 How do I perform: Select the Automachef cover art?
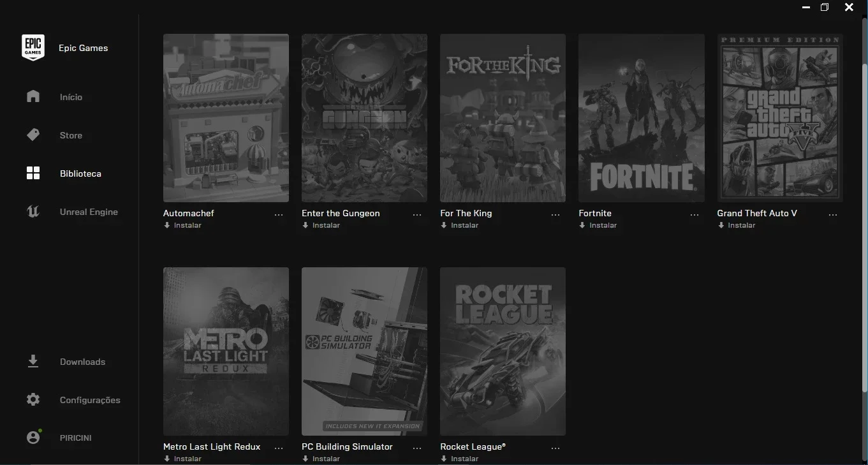click(226, 118)
